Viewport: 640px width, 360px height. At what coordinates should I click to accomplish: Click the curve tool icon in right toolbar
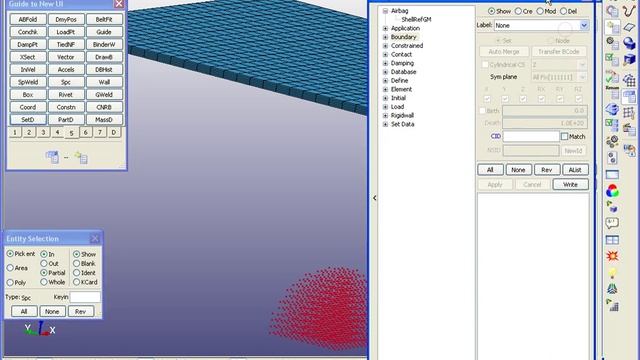pyautogui.click(x=629, y=11)
